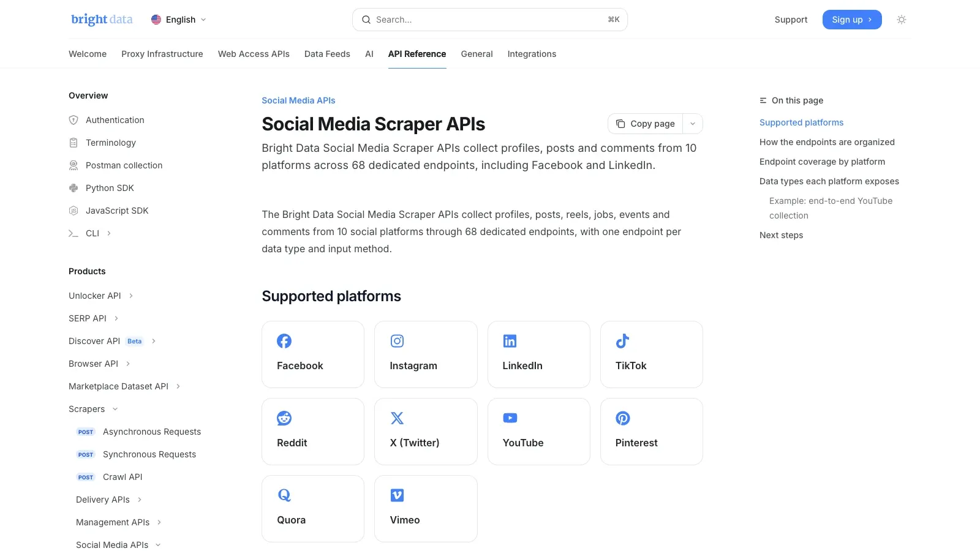Jump to Data types each platform exposes
This screenshot has height=551, width=980.
pyautogui.click(x=829, y=181)
